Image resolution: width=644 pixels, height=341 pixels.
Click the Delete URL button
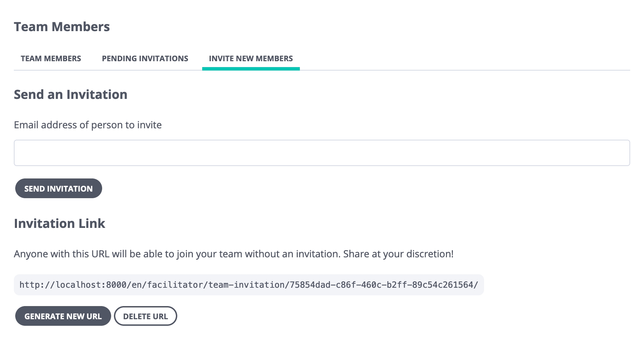(145, 316)
